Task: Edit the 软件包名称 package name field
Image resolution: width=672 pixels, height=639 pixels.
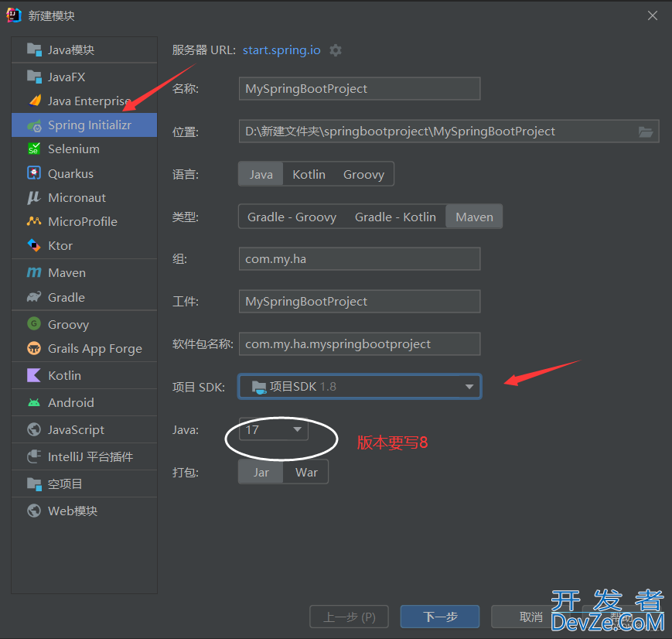Action: click(x=360, y=344)
